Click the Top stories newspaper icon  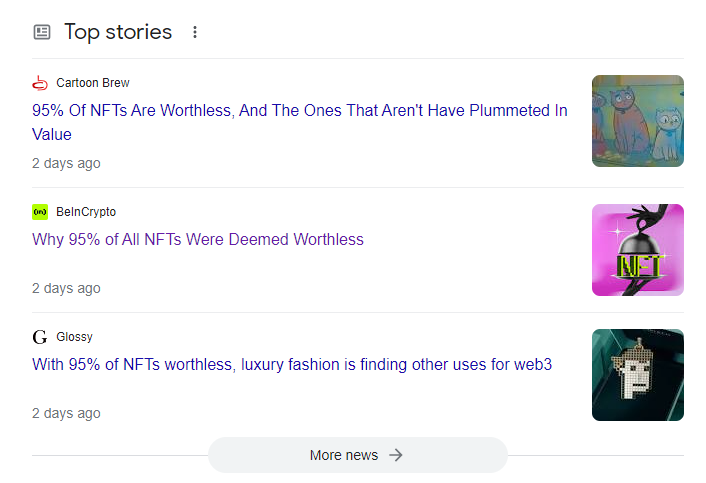42,32
